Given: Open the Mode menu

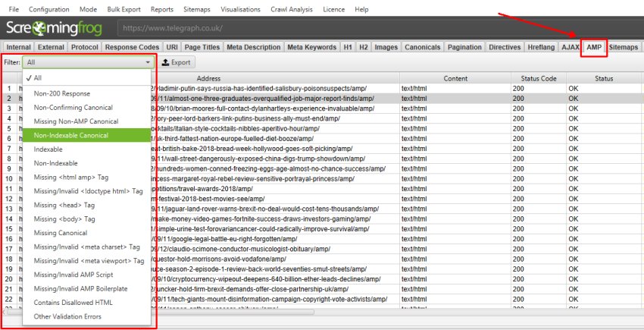Looking at the screenshot, I should (88, 9).
